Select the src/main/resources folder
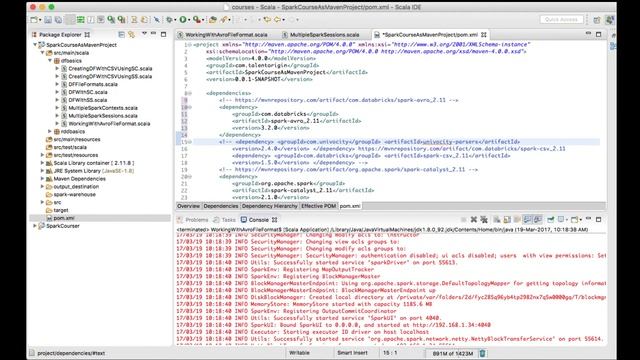This screenshot has width=640, height=360. pyautogui.click(x=77, y=139)
